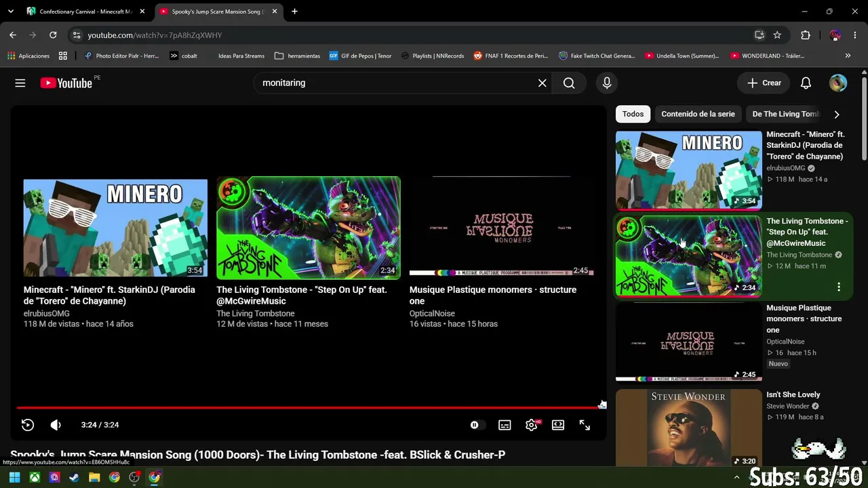Image resolution: width=868 pixels, height=488 pixels.
Task: Open options menu for the Step On Up video
Action: (x=839, y=287)
